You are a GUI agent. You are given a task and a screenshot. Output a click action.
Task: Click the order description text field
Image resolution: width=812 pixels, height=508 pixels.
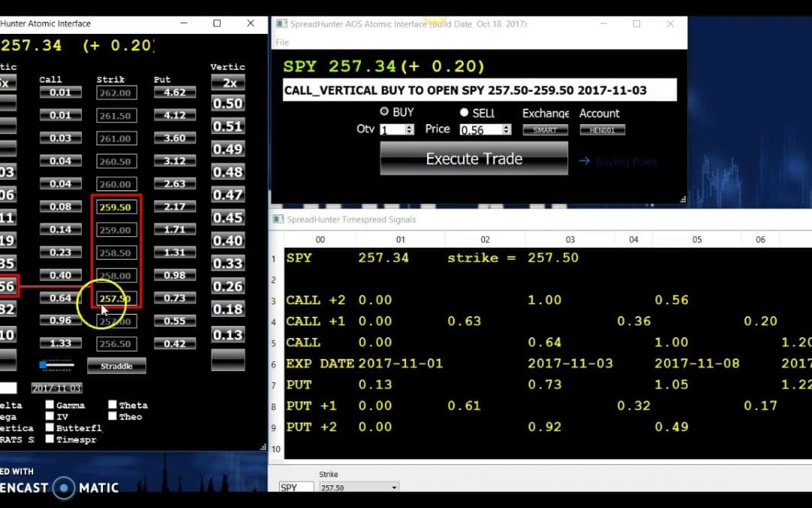[480, 90]
